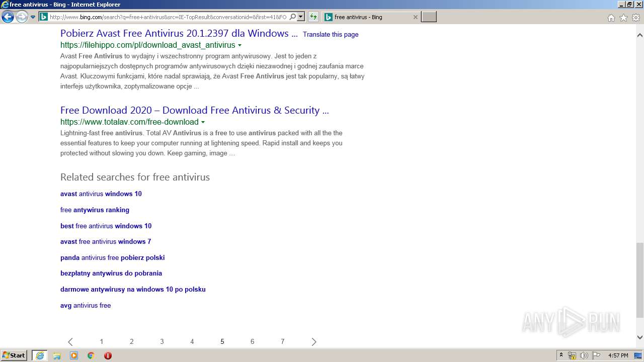Viewport: 644px width, 362px height.
Task: Expand the filehippo.com URL dropdown arrow
Action: [x=239, y=45]
